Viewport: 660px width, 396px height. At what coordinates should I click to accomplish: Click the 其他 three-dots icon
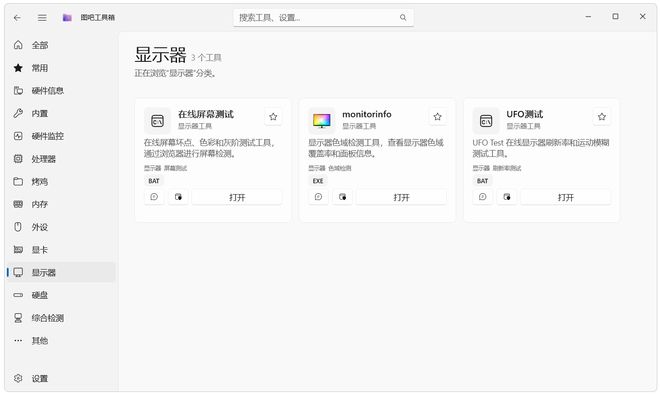point(18,340)
